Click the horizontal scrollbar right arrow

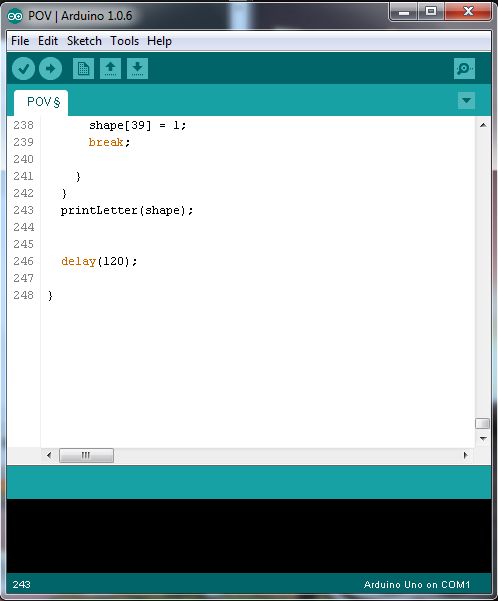[x=465, y=455]
